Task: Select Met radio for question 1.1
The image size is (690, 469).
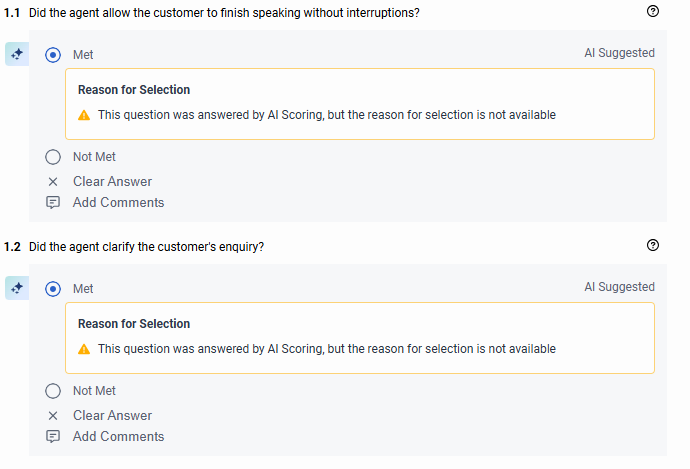Action: click(x=54, y=54)
